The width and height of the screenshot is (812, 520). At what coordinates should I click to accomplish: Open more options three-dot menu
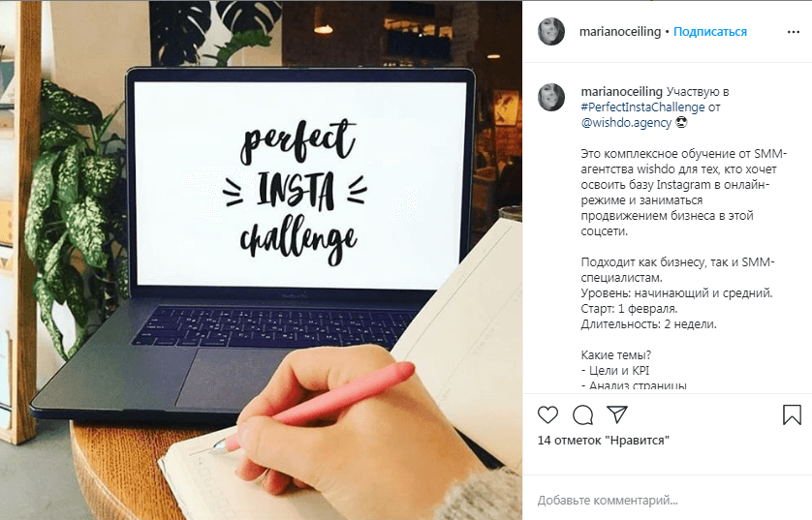[793, 32]
